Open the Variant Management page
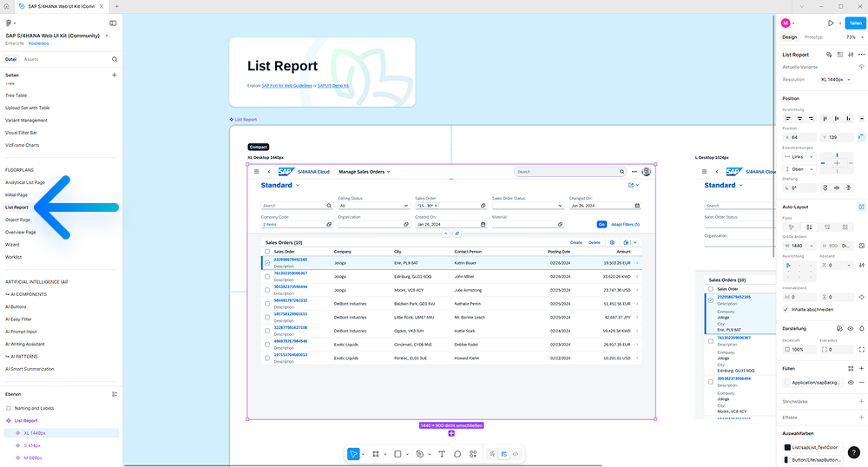The image size is (868, 467). [26, 120]
